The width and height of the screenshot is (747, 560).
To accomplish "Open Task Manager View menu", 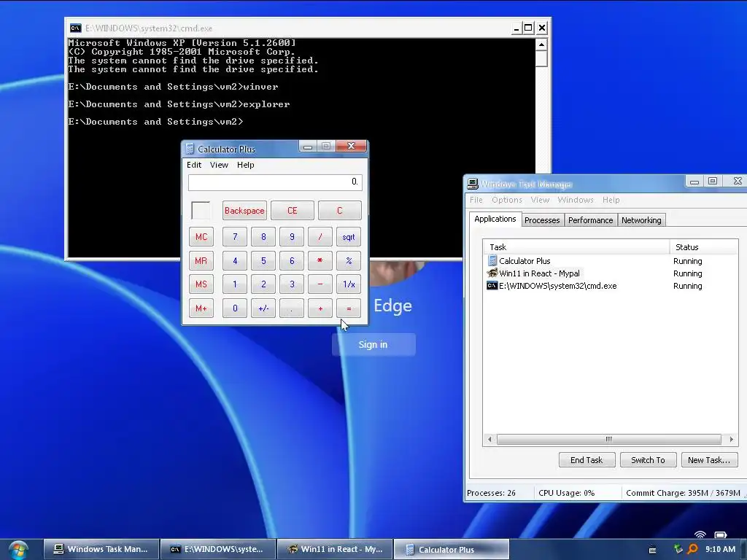I will [x=540, y=200].
